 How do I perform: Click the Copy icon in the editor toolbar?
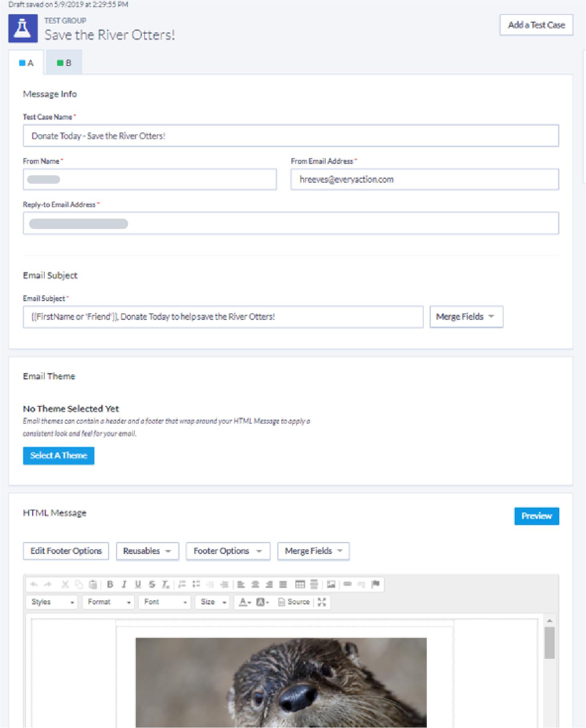(x=79, y=584)
